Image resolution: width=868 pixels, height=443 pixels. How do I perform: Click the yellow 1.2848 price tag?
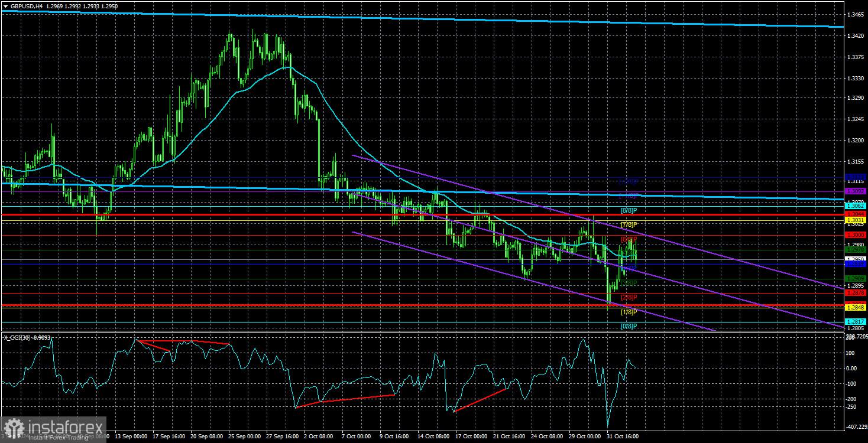(856, 308)
